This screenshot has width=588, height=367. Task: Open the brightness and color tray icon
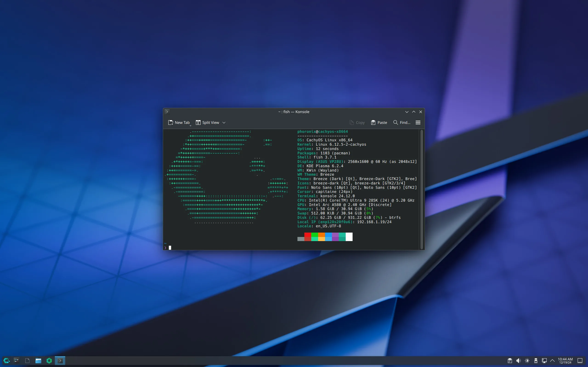pyautogui.click(x=527, y=360)
